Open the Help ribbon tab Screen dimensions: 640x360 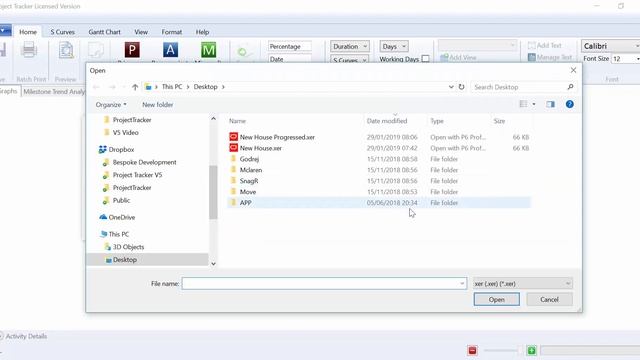click(x=202, y=32)
